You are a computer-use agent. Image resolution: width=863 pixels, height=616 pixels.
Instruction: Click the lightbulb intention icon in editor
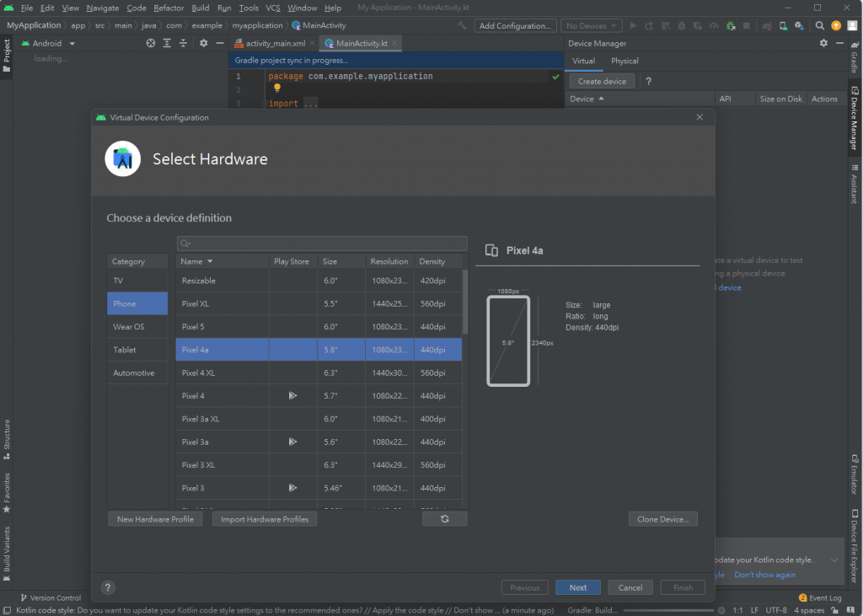click(277, 88)
